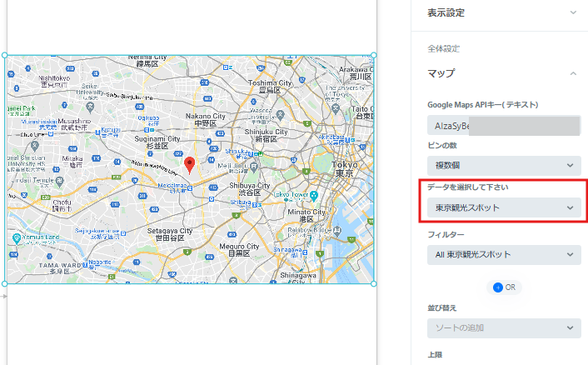Select the Yomiuri Land attraction marker
Screen dimensions: 588x365
coord(17,237)
